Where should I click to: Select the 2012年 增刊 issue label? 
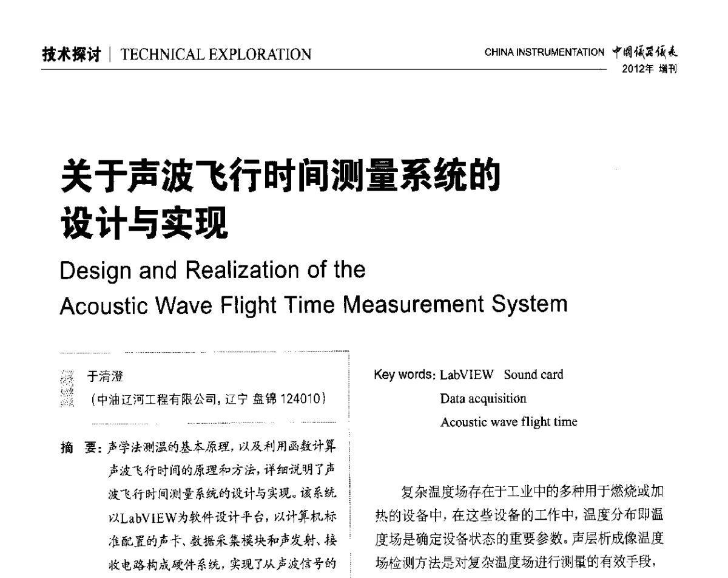tap(650, 69)
